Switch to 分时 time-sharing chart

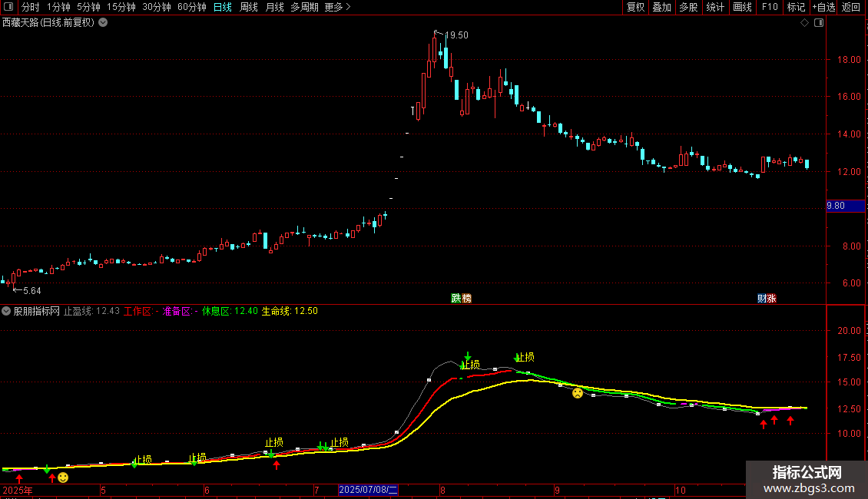click(x=31, y=7)
